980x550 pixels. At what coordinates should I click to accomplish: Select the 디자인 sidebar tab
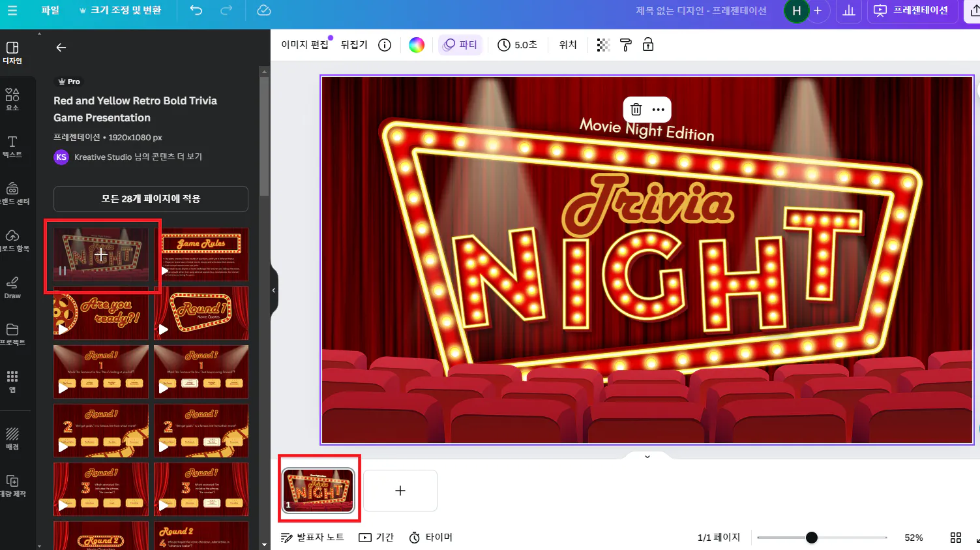[x=12, y=53]
